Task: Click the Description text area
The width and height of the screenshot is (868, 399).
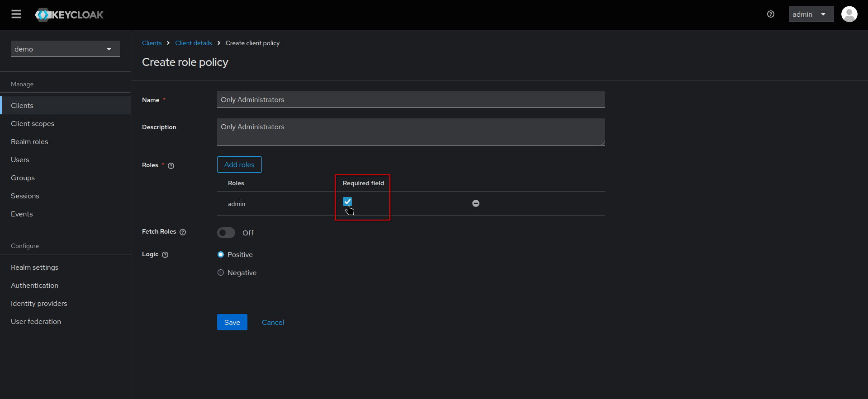Action: point(411,132)
